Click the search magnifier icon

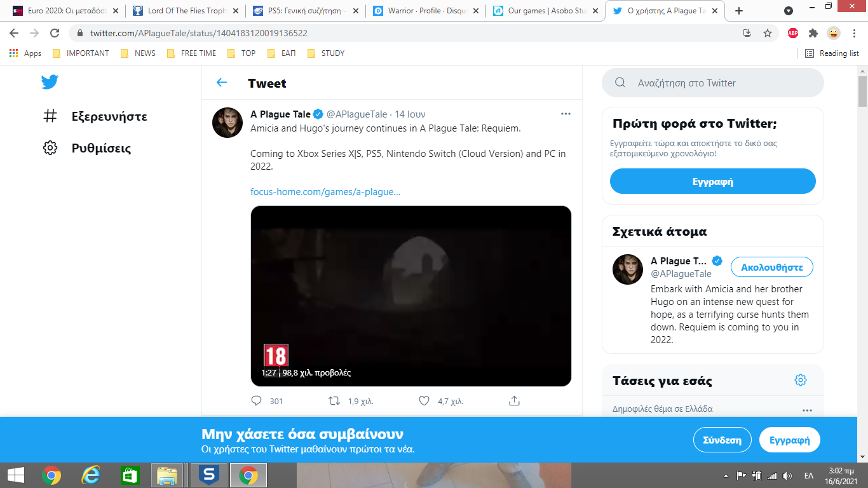[x=620, y=83]
